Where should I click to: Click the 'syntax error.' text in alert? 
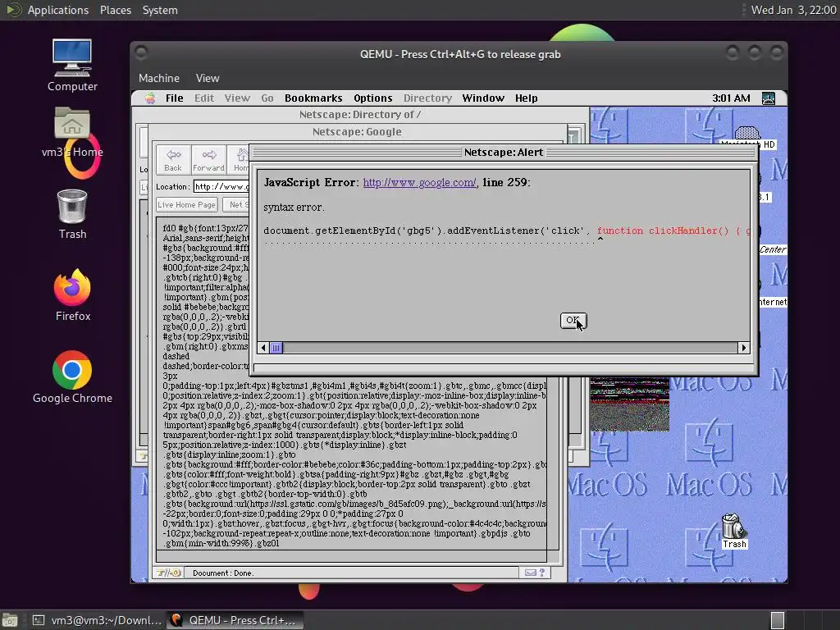coord(294,208)
